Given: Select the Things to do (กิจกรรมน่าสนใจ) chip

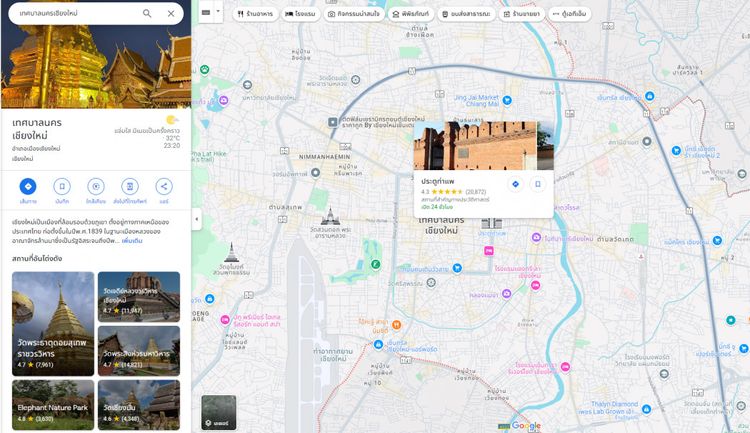Looking at the screenshot, I should (353, 14).
